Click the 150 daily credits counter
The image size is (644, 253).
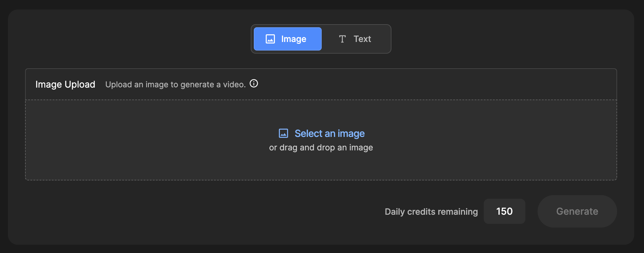[504, 211]
